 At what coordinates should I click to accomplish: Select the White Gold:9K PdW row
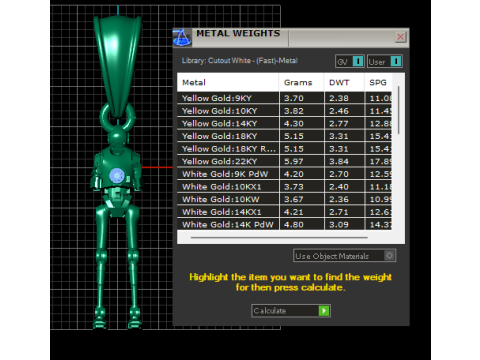click(x=284, y=174)
